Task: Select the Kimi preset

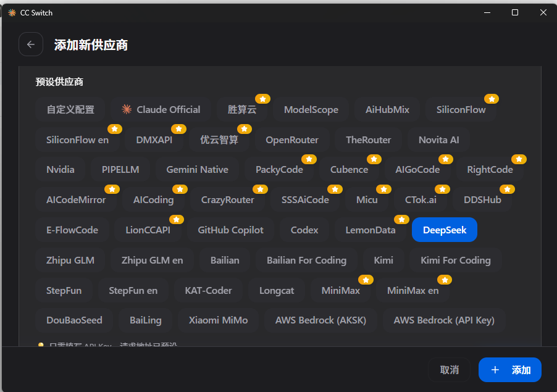Action: [383, 260]
